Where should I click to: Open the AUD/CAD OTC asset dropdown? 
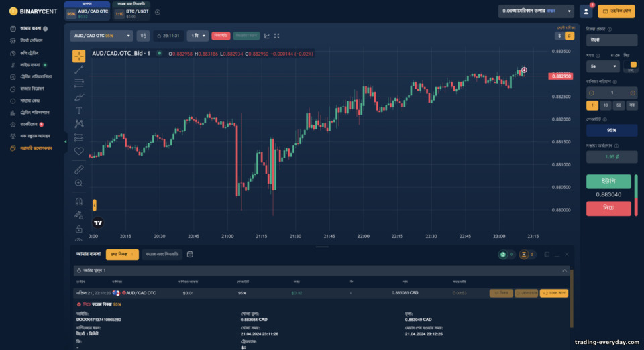(101, 36)
